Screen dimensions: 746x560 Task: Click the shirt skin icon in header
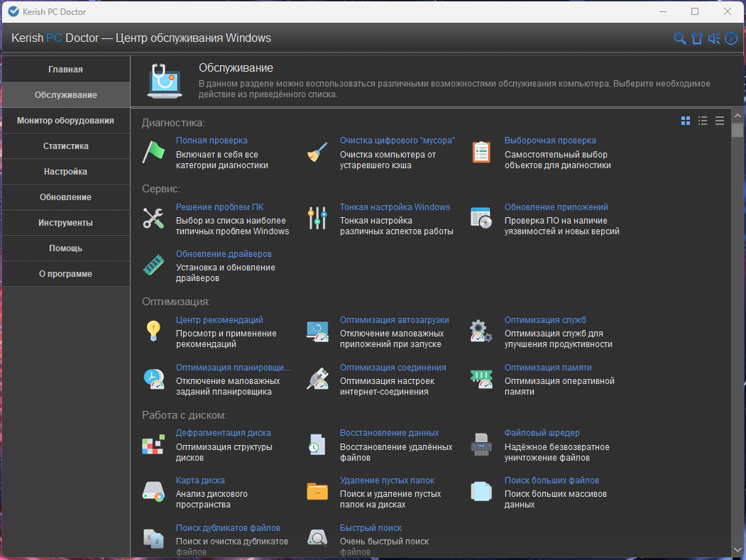(x=697, y=38)
